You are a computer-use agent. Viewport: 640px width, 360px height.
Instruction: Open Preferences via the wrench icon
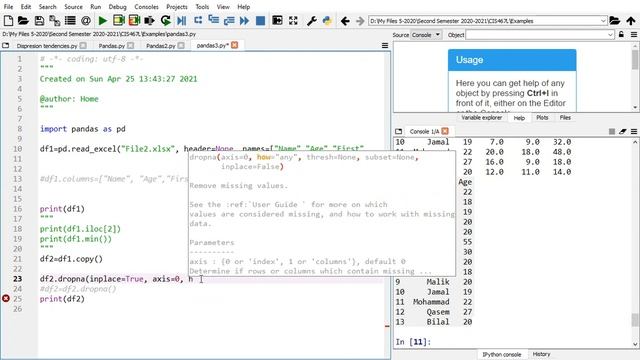(x=311, y=20)
